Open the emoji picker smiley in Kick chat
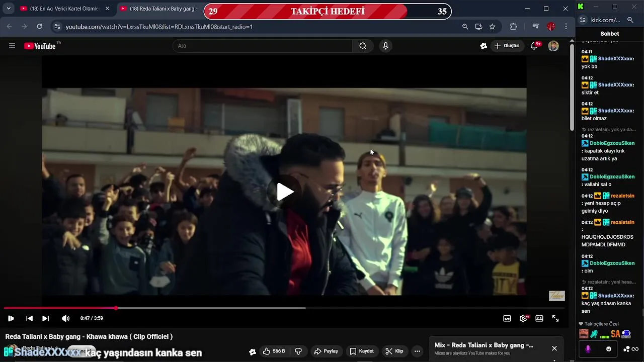 tap(609, 349)
